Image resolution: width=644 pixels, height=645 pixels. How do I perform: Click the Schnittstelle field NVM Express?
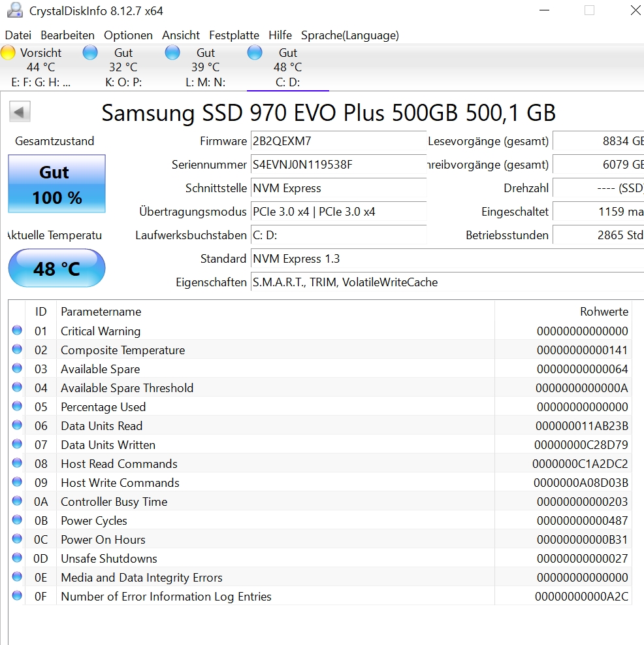(338, 188)
